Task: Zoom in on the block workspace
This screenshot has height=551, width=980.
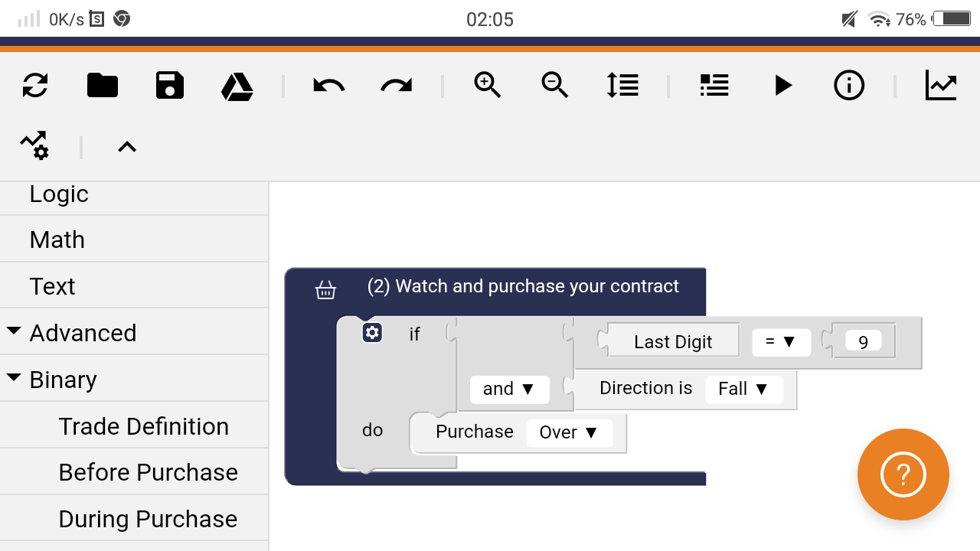Action: pos(488,86)
